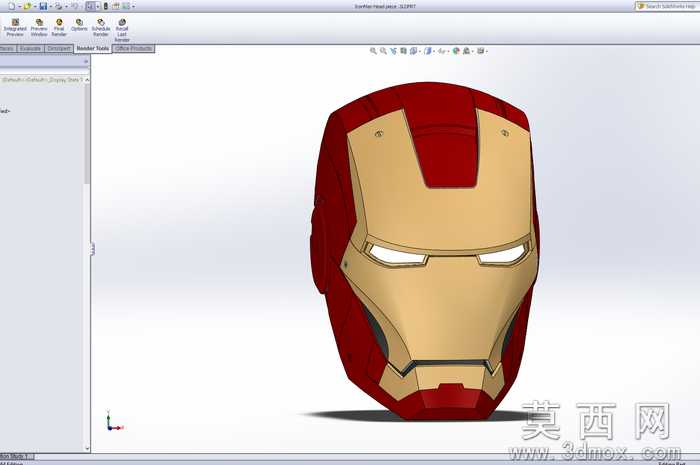700x465 pixels.
Task: Open the dropdown arrow next to Save icon
Action: point(50,7)
